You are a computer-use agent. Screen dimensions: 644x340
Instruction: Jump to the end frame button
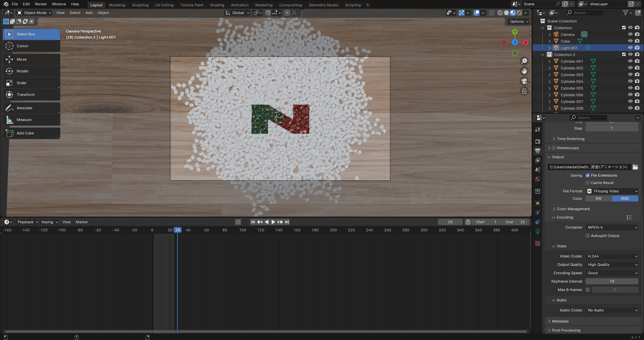287,222
